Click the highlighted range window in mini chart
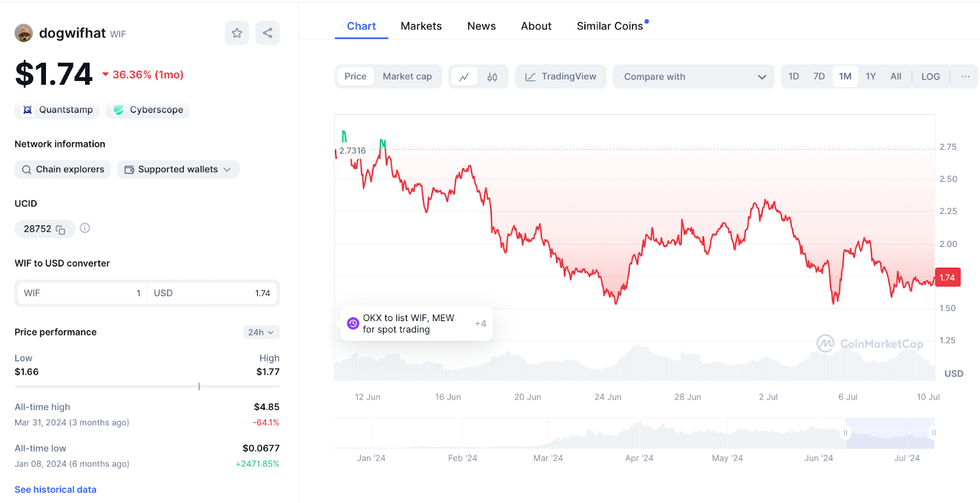Viewport: 980px width, 503px height. tap(890, 433)
